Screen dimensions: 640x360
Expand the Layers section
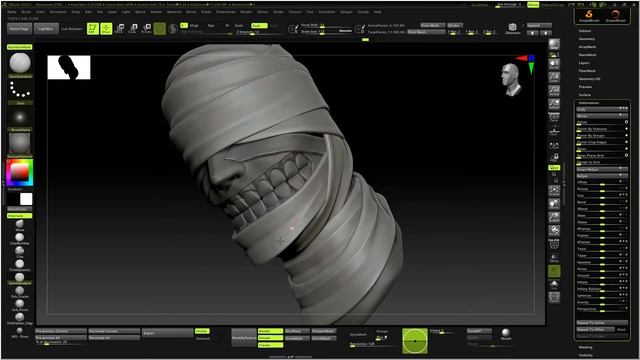[584, 63]
